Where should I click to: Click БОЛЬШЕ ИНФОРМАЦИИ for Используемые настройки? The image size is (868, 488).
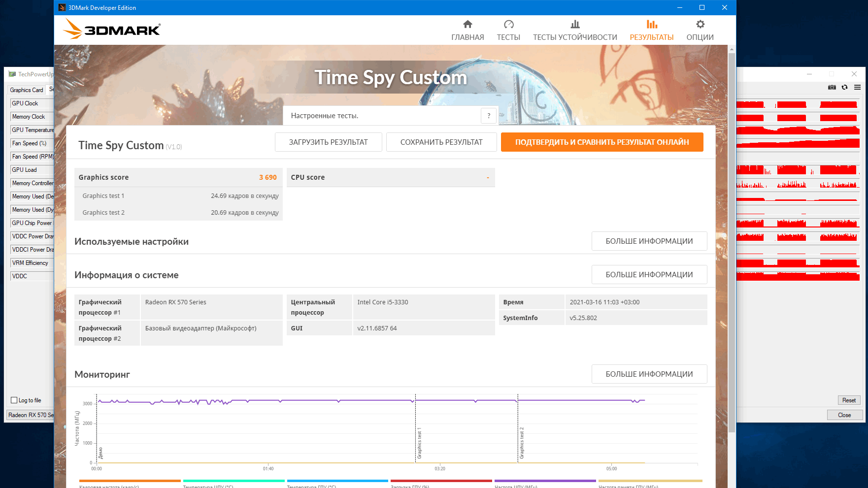coord(649,241)
